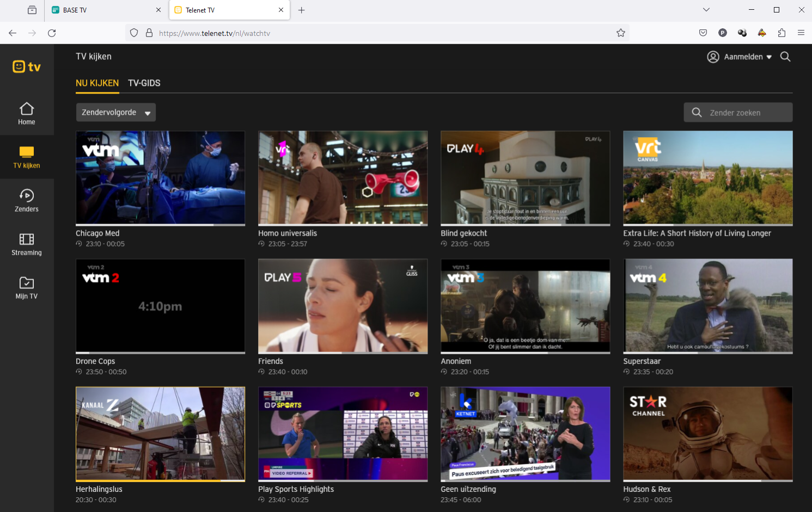Click the progress bar under Herhalingslus

click(x=160, y=480)
